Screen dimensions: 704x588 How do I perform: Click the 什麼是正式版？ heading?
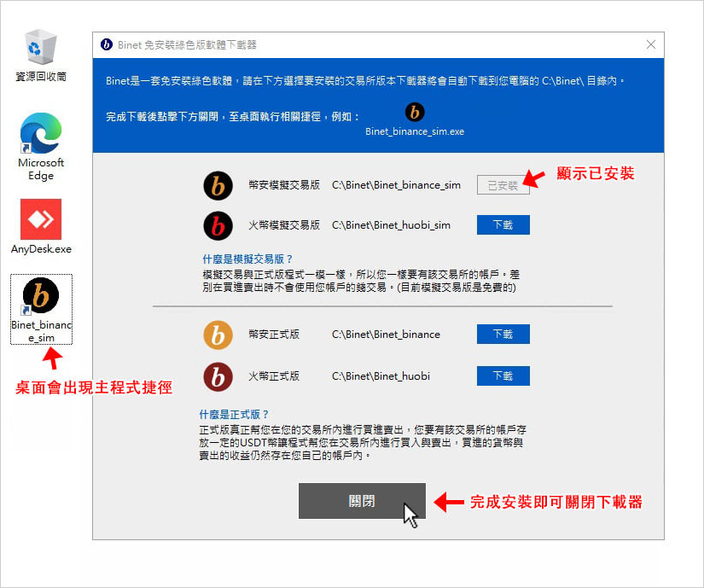click(x=234, y=414)
